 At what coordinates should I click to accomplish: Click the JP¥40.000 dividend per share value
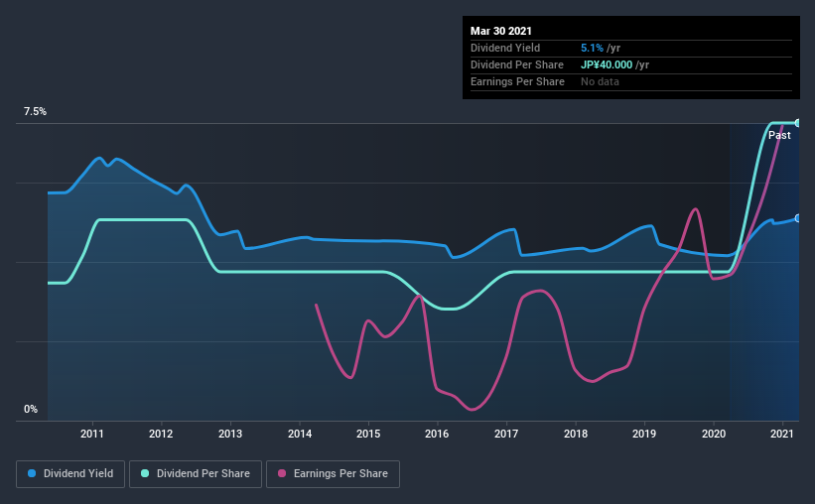(x=607, y=64)
